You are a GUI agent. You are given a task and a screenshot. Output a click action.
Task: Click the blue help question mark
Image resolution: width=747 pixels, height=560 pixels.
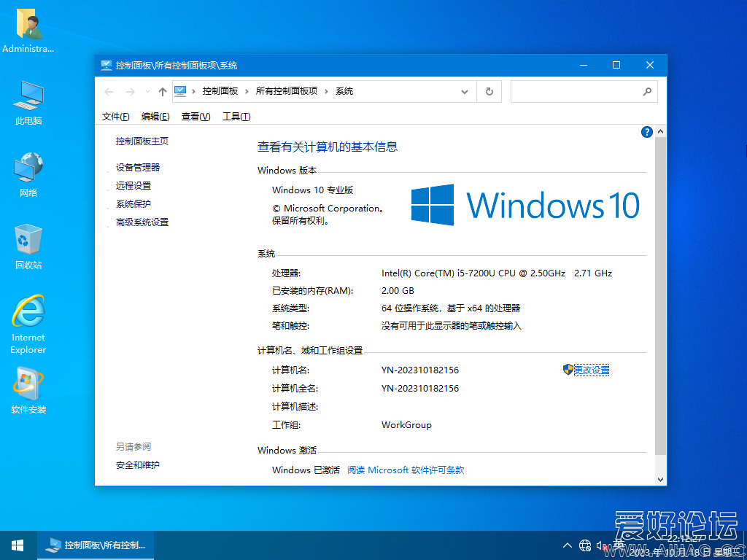[647, 132]
